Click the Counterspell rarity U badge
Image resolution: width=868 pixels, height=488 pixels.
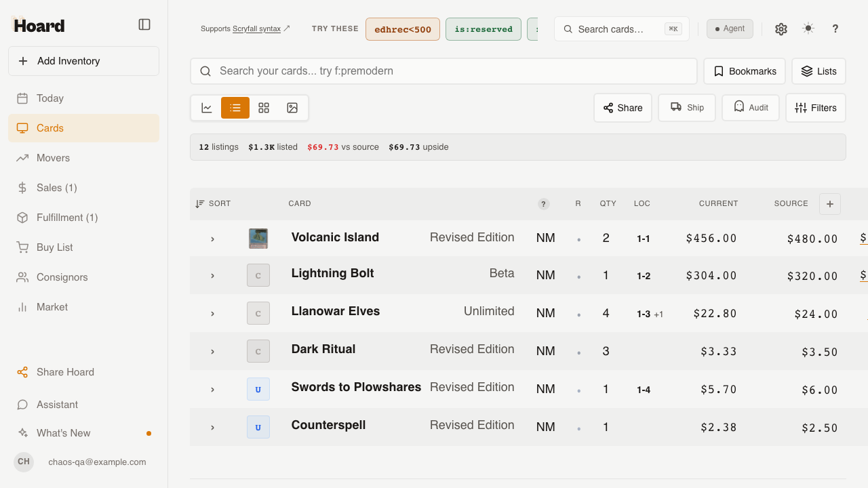(258, 427)
